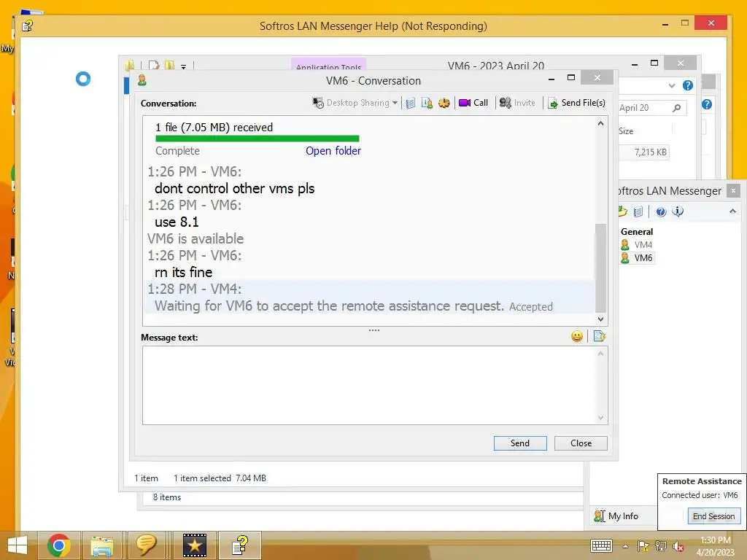Click the Size column header in Explorer

click(626, 131)
